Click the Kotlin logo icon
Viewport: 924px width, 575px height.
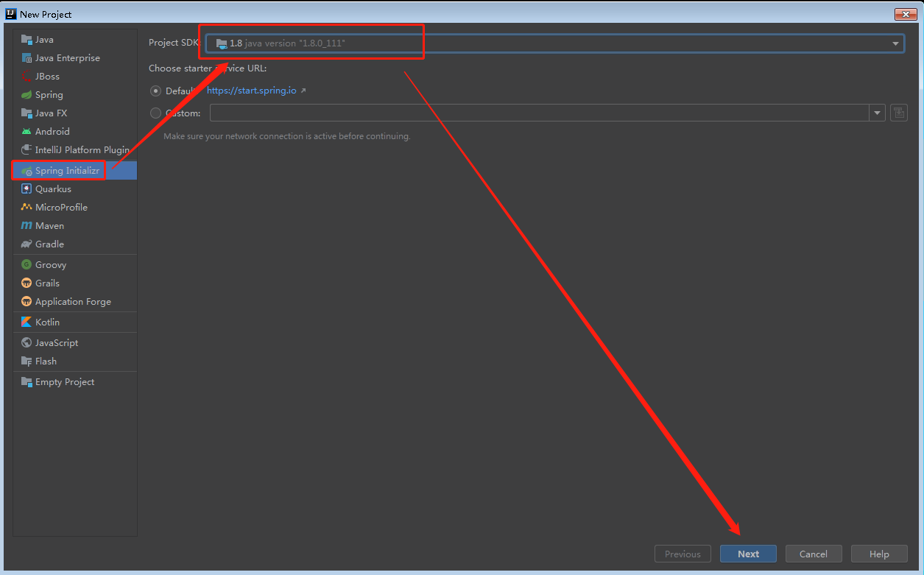pos(27,322)
